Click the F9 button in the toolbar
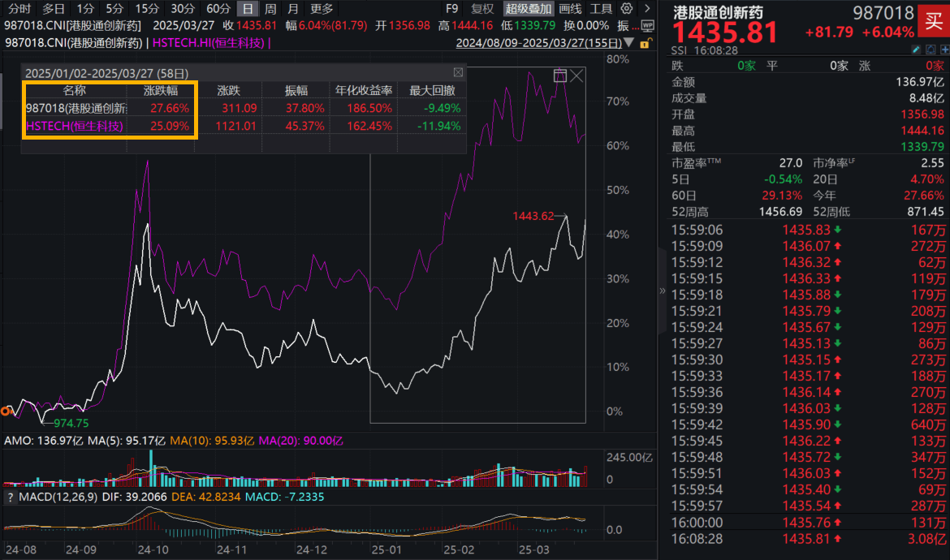This screenshot has height=560, width=950. pos(452,9)
